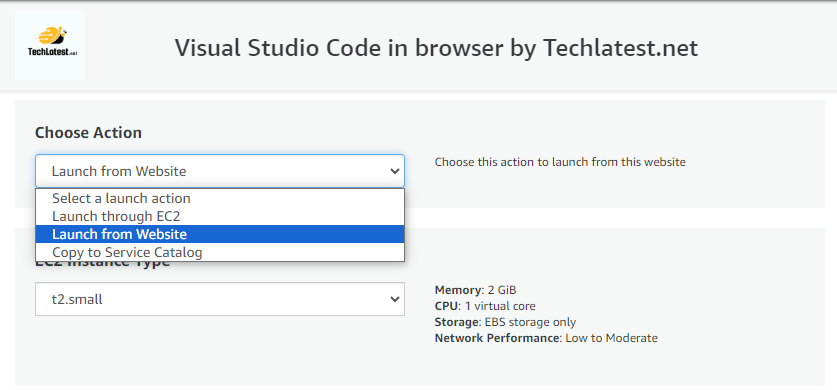Open the Choose Action dropdown
The height and width of the screenshot is (390, 837).
pyautogui.click(x=220, y=171)
